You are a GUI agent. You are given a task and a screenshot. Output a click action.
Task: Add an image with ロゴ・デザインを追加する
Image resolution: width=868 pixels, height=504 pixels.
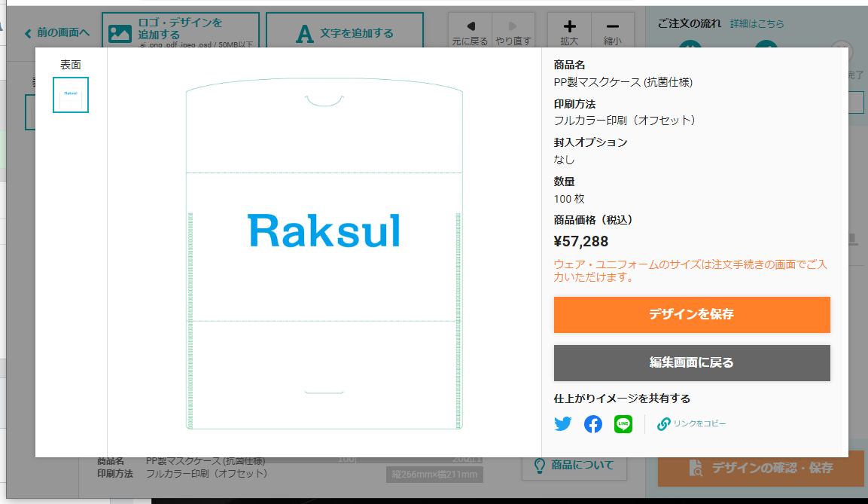pos(181,30)
